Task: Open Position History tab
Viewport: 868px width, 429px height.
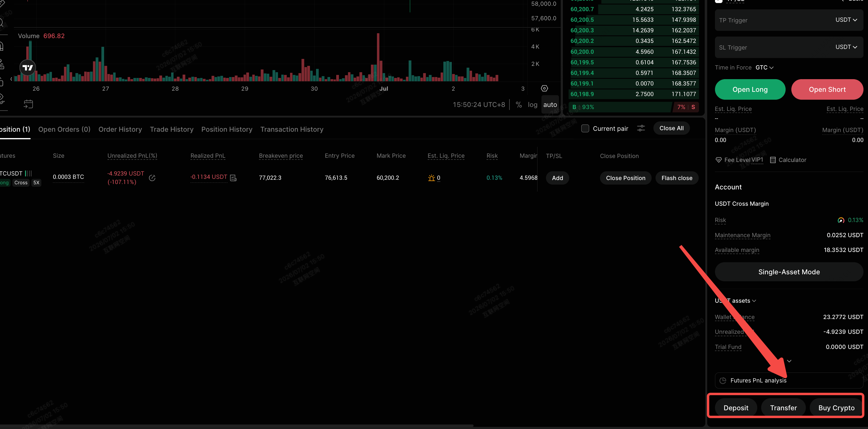Action: (x=227, y=129)
